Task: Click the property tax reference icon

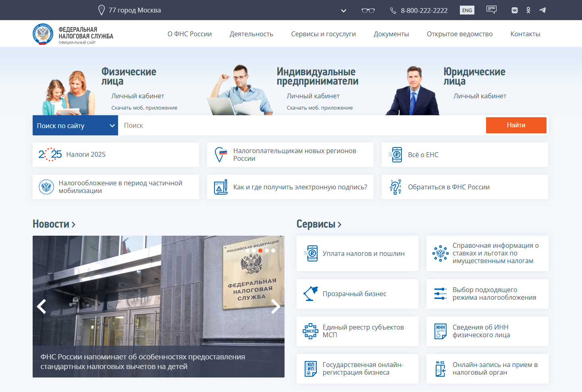Action: tap(441, 253)
